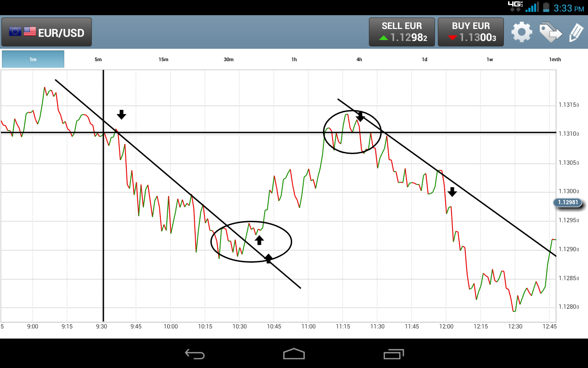Tap the Android home button
Image resolution: width=588 pixels, height=368 pixels.
tap(294, 354)
